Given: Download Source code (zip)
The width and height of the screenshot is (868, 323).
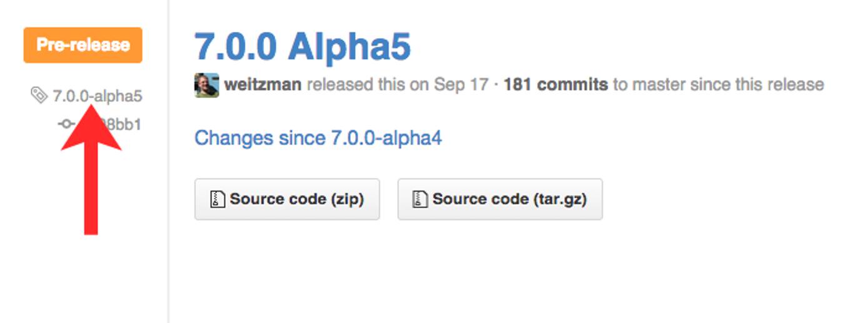Looking at the screenshot, I should (287, 199).
